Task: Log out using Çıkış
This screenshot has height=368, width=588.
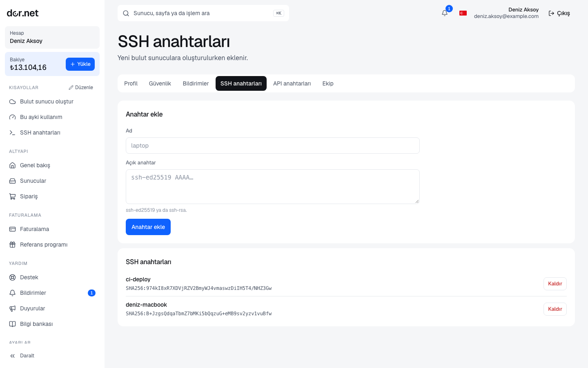Action: click(559, 13)
